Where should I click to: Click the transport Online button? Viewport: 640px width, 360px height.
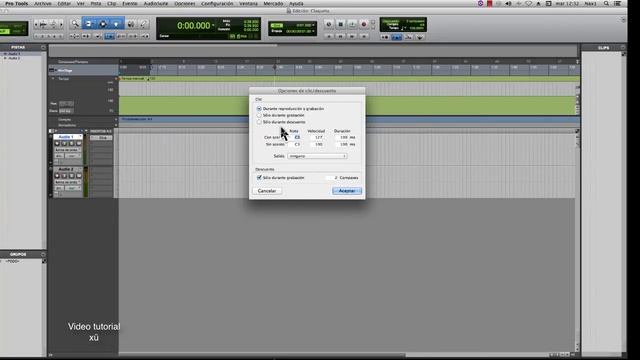329,24
